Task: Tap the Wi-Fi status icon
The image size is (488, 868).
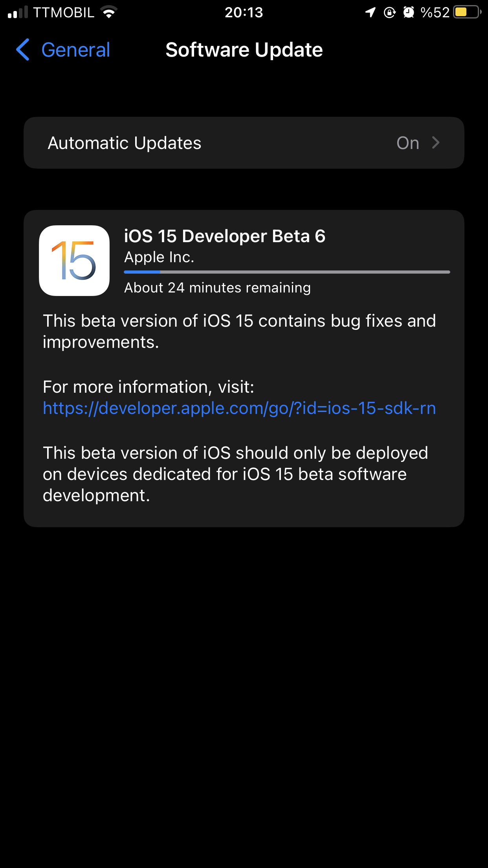Action: [x=109, y=12]
